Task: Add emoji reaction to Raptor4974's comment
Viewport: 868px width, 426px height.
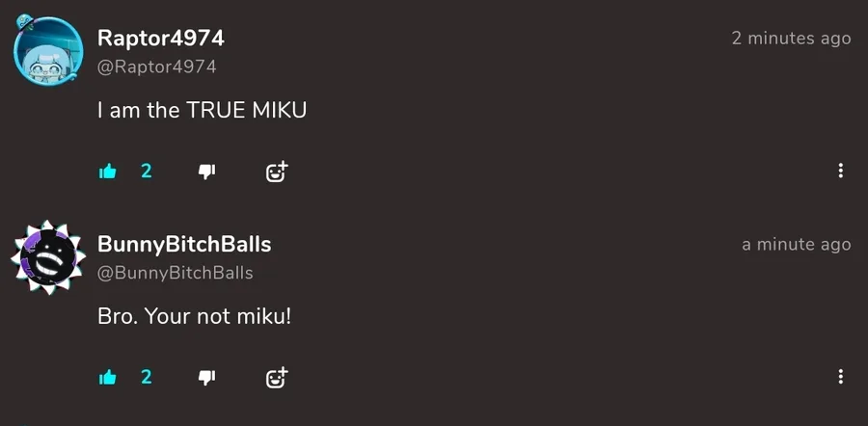Action: pos(277,172)
